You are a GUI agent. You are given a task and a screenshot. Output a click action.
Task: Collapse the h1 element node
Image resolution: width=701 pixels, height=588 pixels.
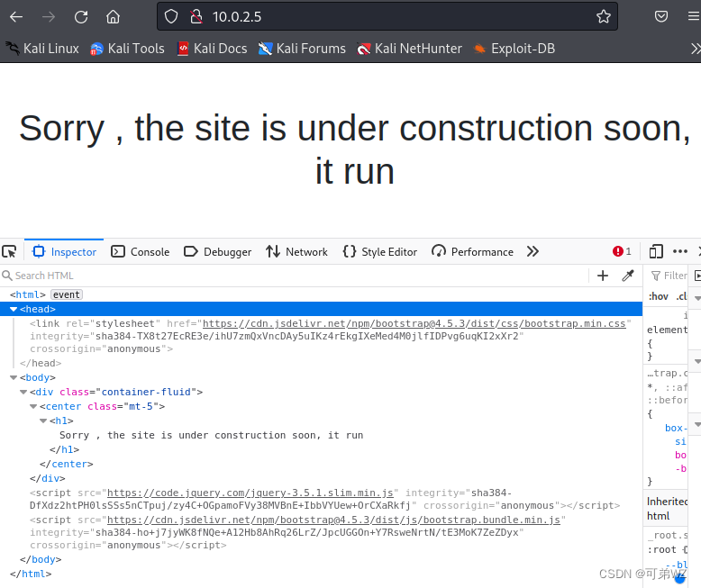pyautogui.click(x=43, y=421)
